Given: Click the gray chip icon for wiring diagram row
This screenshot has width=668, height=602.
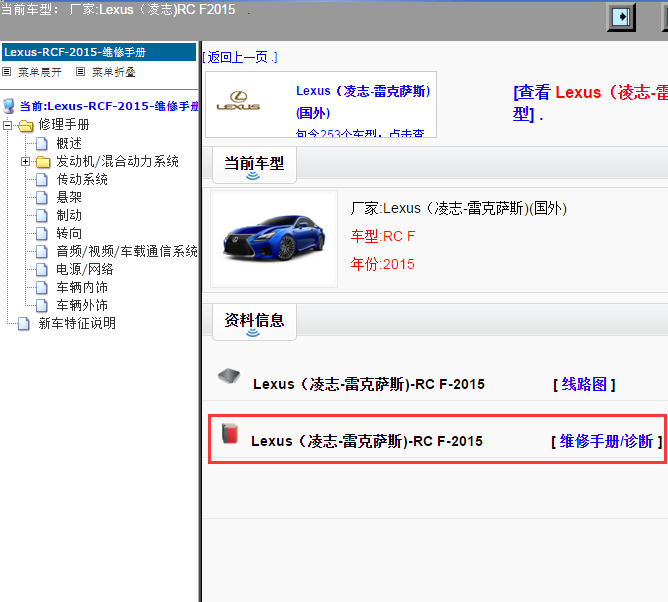Looking at the screenshot, I should [229, 376].
